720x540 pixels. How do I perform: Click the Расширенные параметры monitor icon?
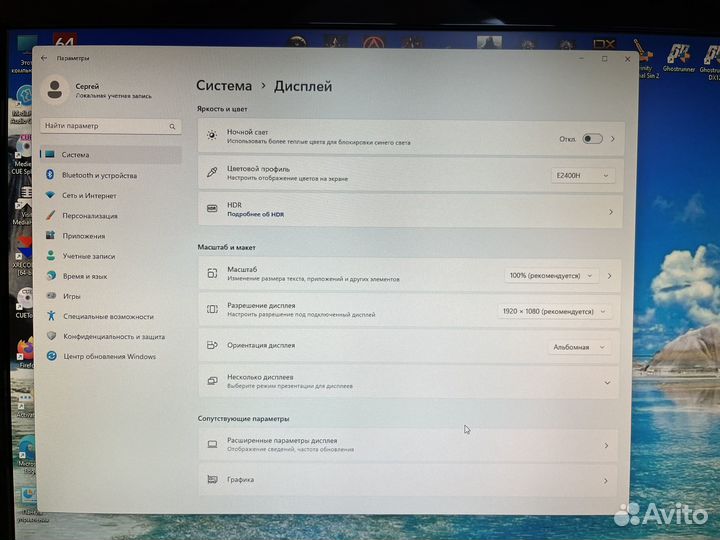pos(212,444)
